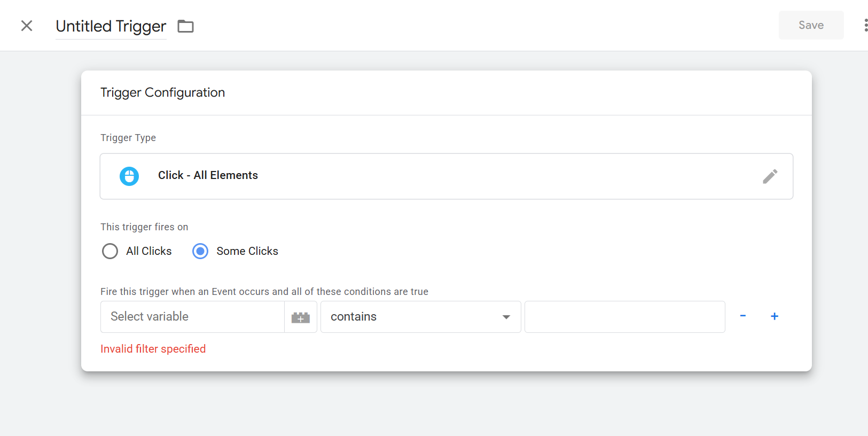Click the pencil icon to edit trigger type
Screen dimensions: 868x436
click(x=770, y=176)
